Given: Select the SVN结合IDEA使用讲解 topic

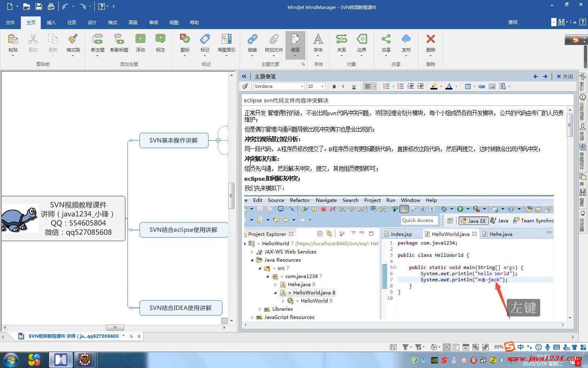Looking at the screenshot, I should [180, 308].
